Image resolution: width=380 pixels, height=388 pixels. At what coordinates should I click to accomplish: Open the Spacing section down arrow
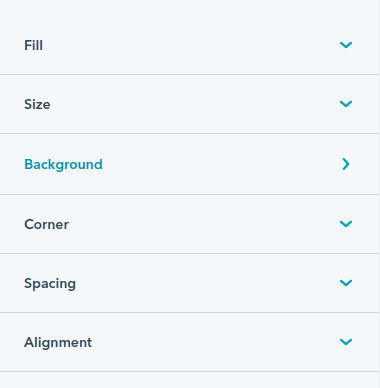346,283
